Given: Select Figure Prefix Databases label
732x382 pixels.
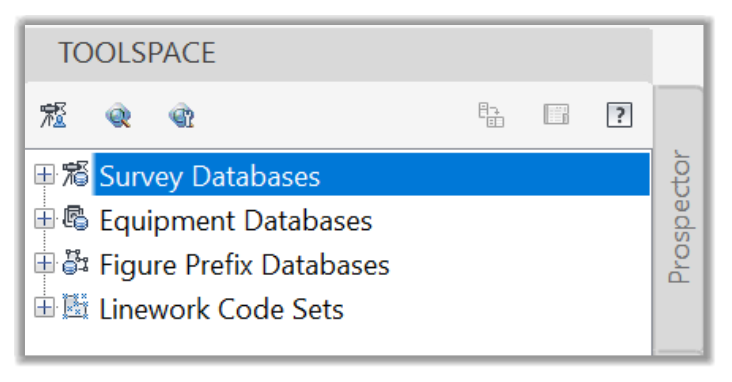Looking at the screenshot, I should [244, 265].
